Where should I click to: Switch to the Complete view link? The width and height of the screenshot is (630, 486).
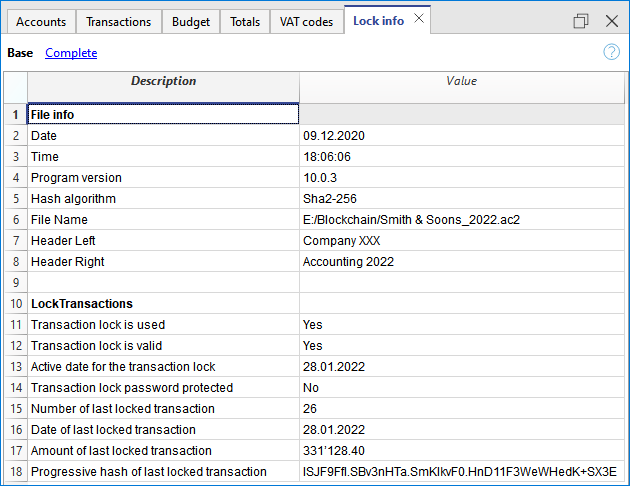[71, 53]
